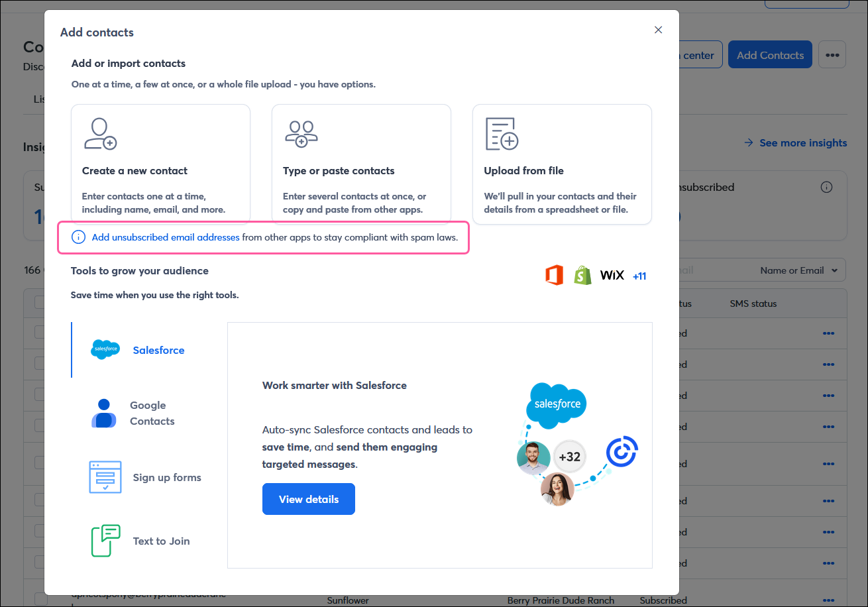
Task: Click the Google Contacts person icon
Action: (x=103, y=414)
